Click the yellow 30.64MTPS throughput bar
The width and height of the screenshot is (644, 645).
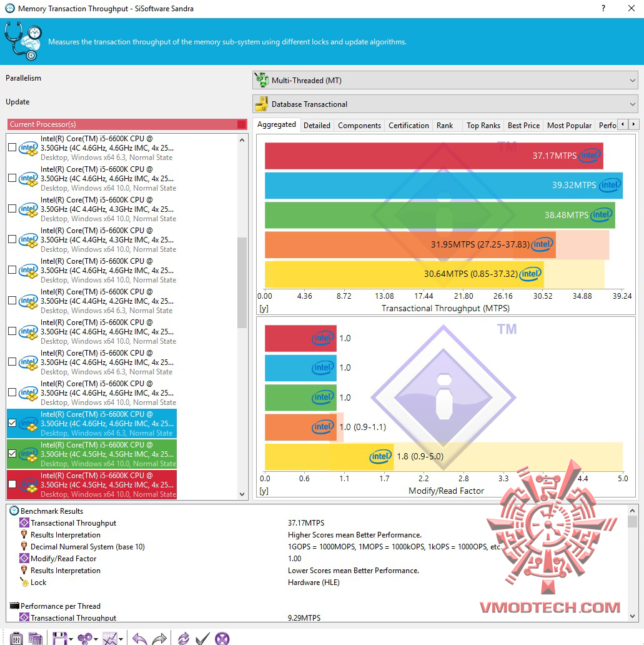[404, 274]
